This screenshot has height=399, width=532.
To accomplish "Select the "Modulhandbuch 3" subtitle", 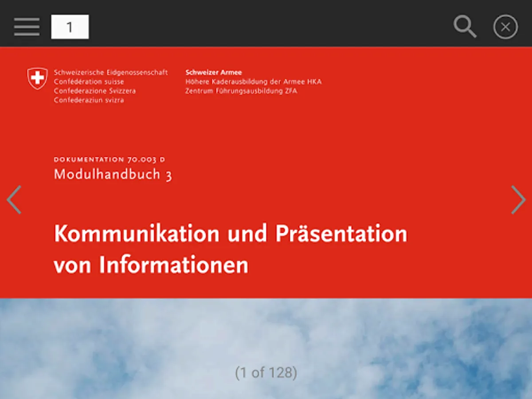I will 113,174.
